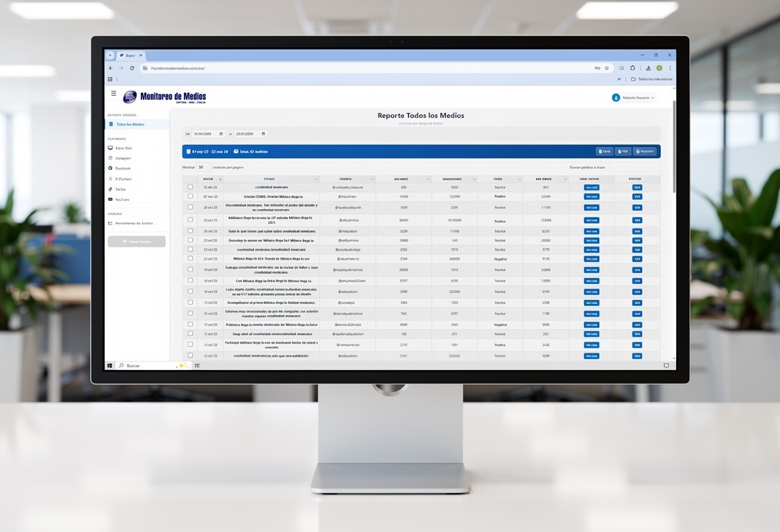Click the Instagram icon in sidebar
The image size is (780, 532).
pyautogui.click(x=110, y=158)
